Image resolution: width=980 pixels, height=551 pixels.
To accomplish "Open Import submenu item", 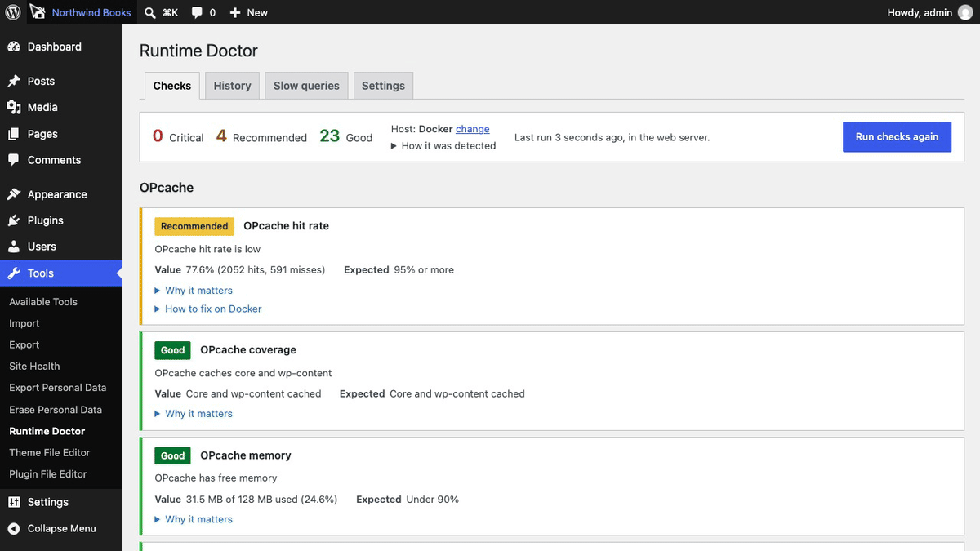I will (x=24, y=323).
